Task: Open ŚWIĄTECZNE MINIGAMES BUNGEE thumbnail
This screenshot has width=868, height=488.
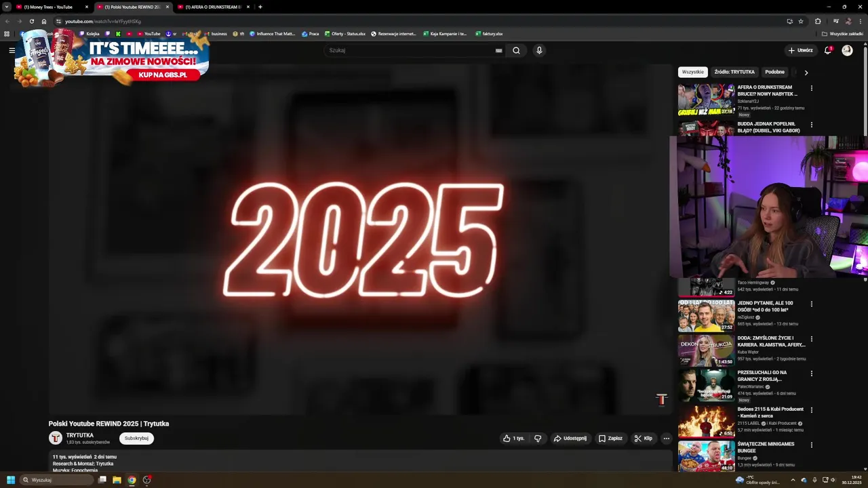Action: coord(706,456)
